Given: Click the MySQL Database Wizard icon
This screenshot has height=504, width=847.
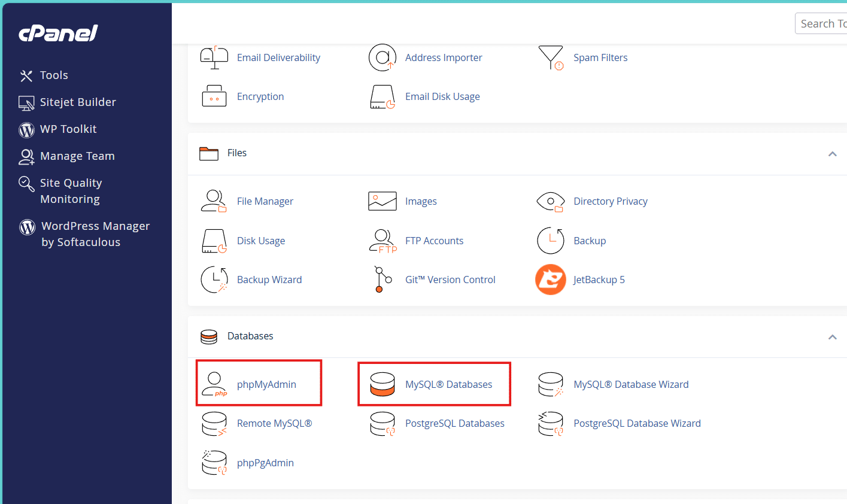Looking at the screenshot, I should [551, 384].
